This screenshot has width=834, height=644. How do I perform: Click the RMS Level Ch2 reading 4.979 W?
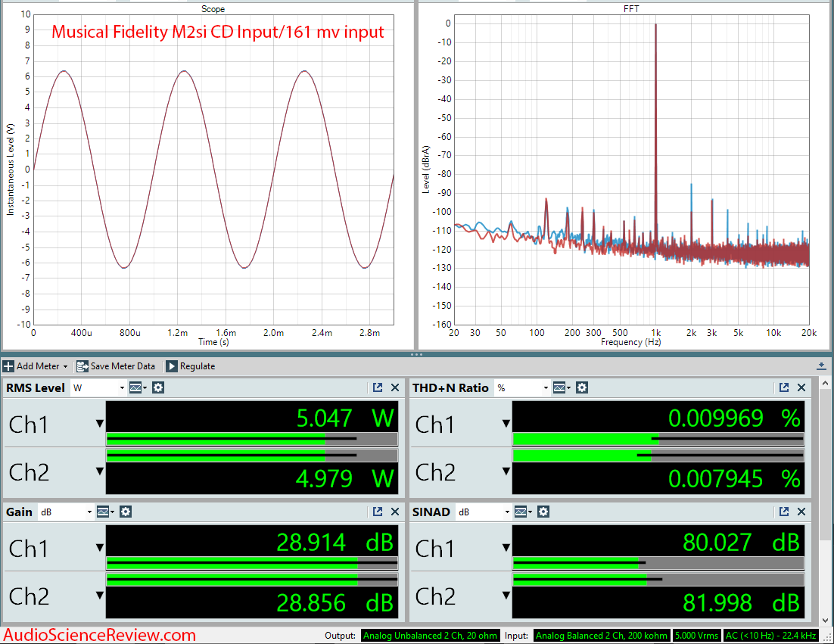point(344,478)
